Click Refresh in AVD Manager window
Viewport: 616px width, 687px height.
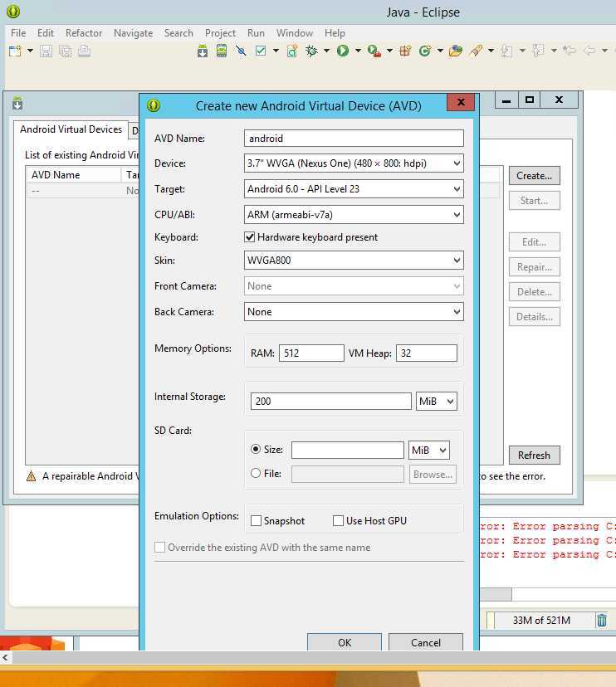534,456
